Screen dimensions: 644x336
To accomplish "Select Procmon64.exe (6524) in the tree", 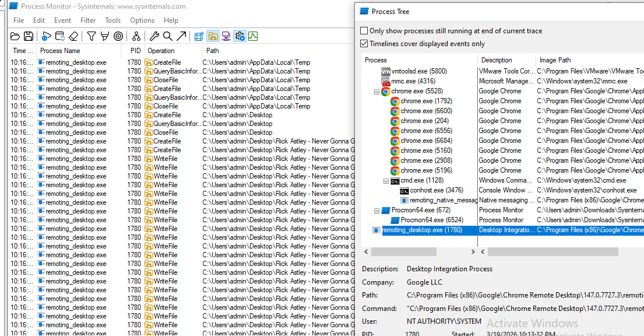I will [432, 220].
